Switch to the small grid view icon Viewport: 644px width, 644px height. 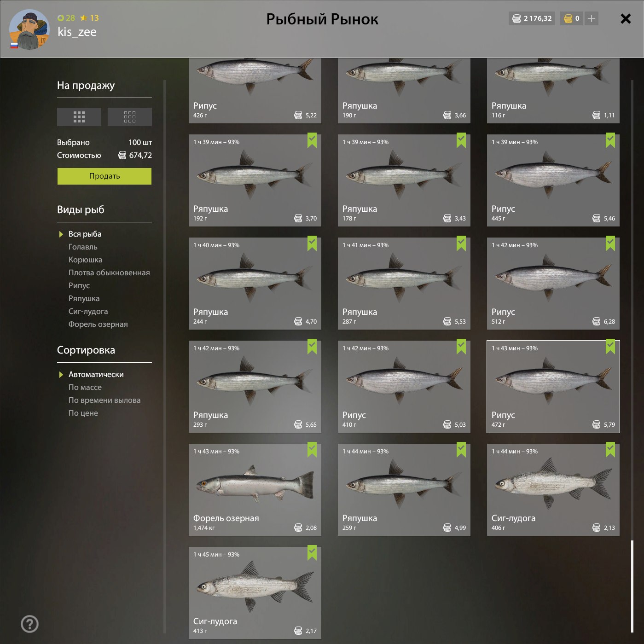[130, 117]
